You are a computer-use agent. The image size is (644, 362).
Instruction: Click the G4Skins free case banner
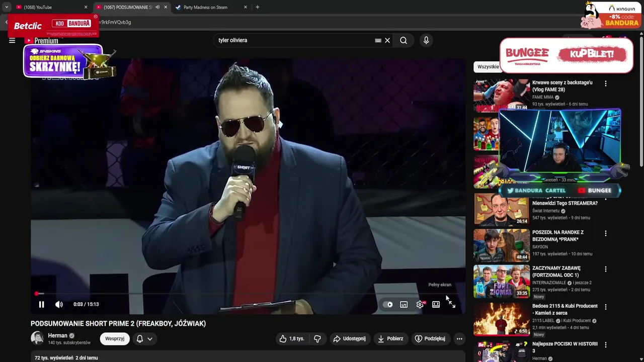69,62
